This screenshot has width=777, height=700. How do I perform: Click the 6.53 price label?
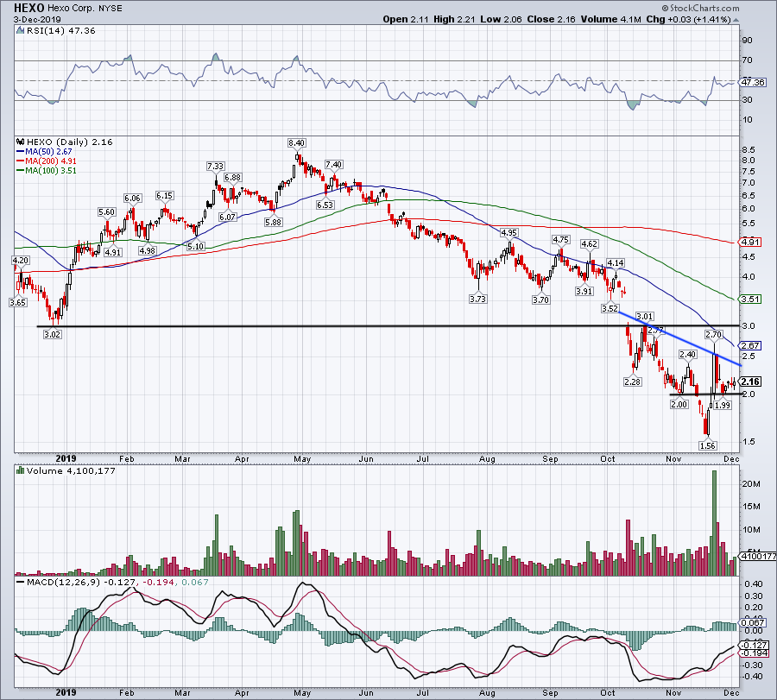[325, 205]
